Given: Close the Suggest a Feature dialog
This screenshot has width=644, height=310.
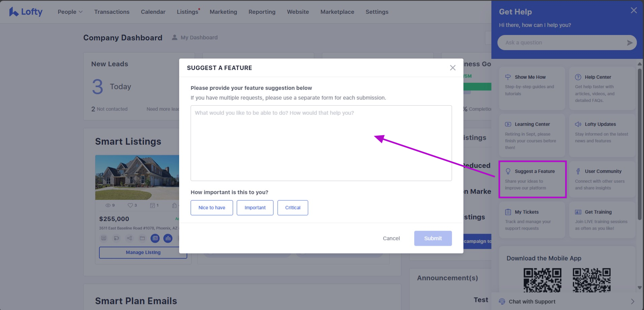Looking at the screenshot, I should coord(453,68).
